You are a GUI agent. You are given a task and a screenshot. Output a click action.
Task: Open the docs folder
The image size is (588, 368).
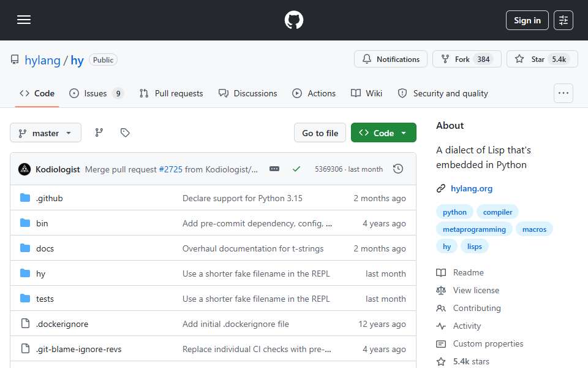point(45,248)
